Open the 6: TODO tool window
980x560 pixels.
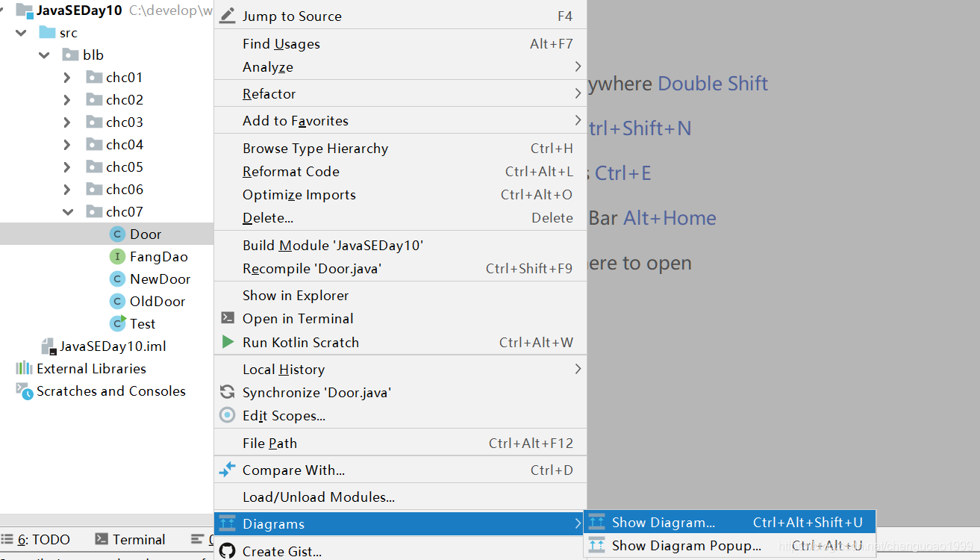(x=37, y=539)
